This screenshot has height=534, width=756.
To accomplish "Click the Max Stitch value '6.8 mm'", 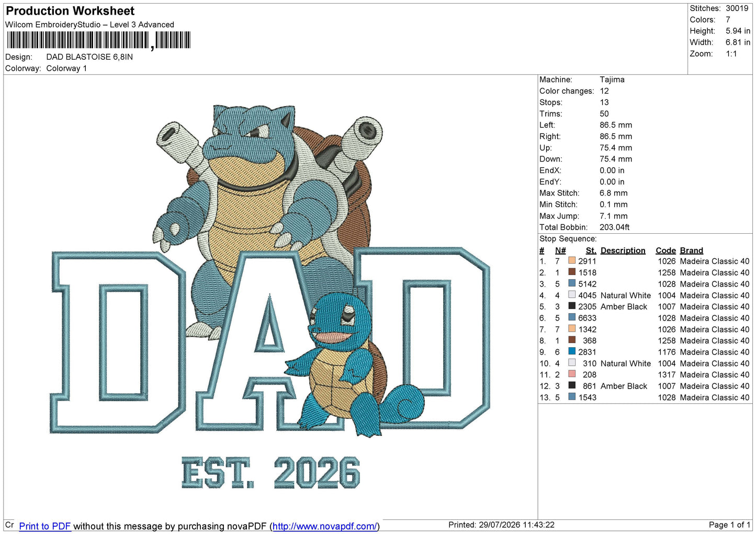I will coord(614,193).
